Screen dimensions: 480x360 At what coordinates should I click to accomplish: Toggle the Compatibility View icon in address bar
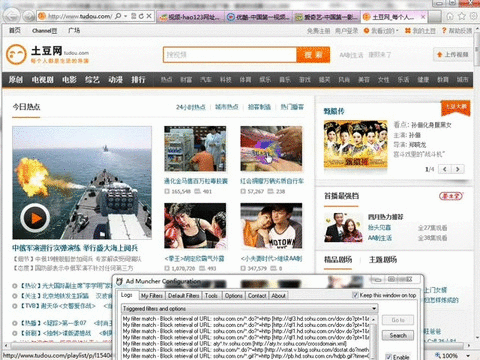(133, 16)
